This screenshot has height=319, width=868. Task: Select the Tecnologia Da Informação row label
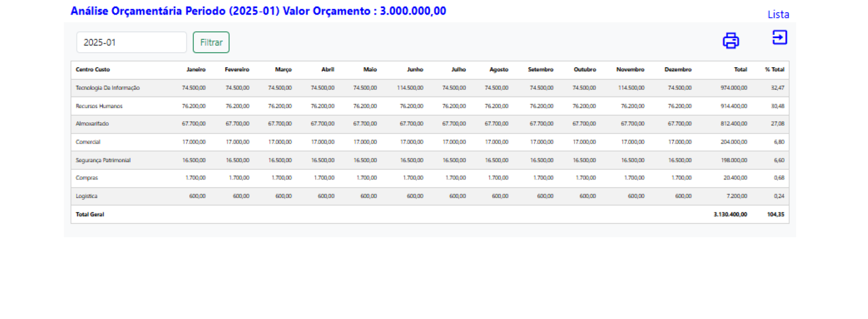(108, 88)
